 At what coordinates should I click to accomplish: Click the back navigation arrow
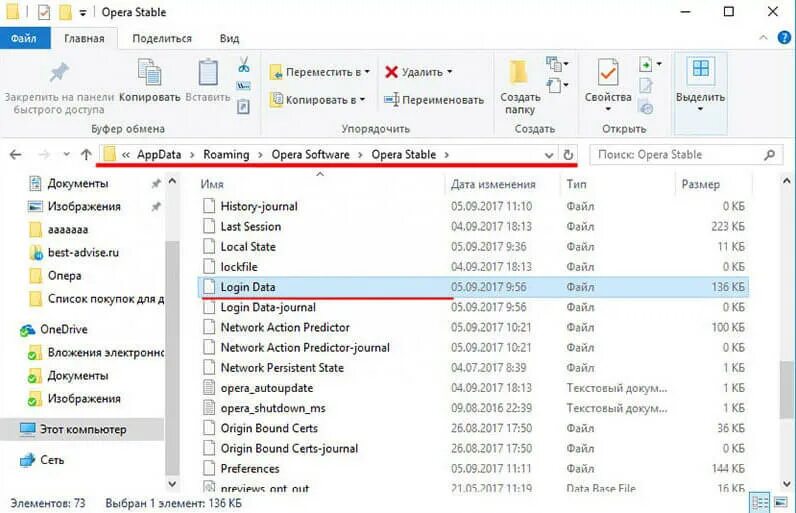(16, 155)
